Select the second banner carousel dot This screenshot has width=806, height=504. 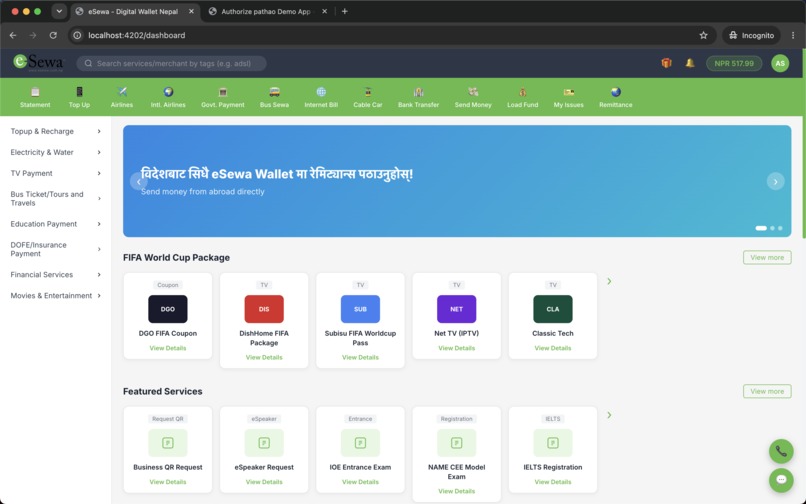[772, 228]
